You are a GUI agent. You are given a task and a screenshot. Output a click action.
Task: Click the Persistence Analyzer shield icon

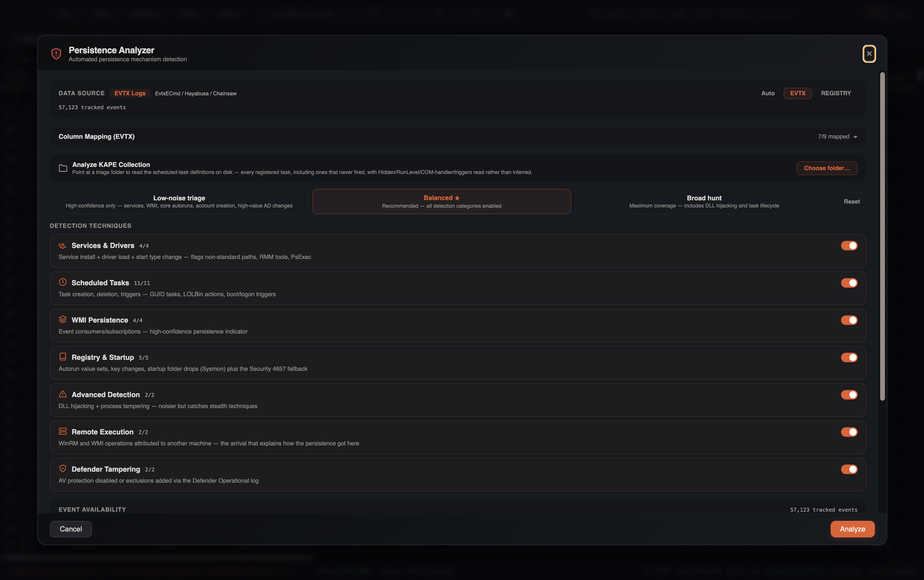(56, 54)
